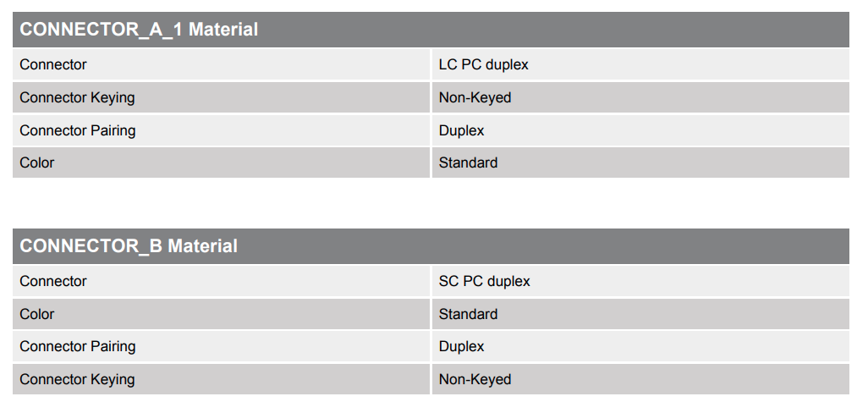Click the CONNECTOR_B Material table header
Viewport: 868px width, 413px height.
pos(129,246)
